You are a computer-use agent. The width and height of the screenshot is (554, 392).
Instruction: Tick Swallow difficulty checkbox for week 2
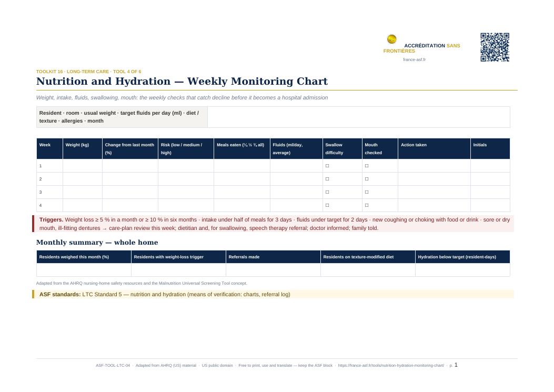click(x=327, y=179)
